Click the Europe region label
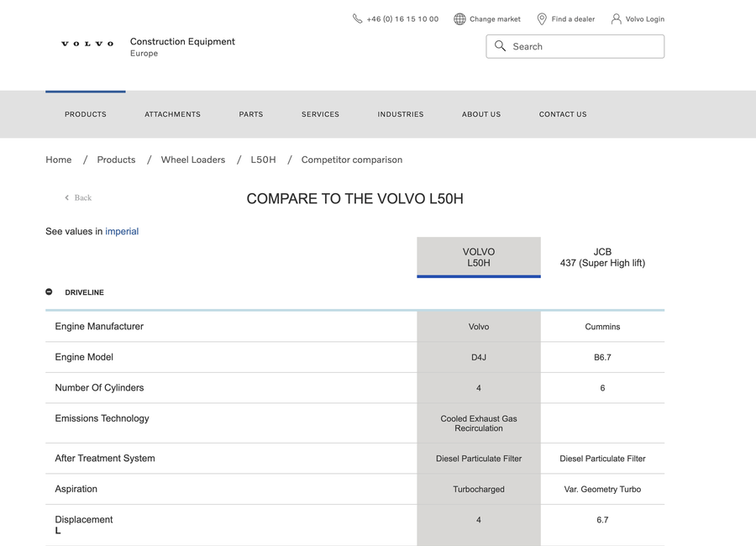Screen dimensions: 756x546 pos(144,54)
